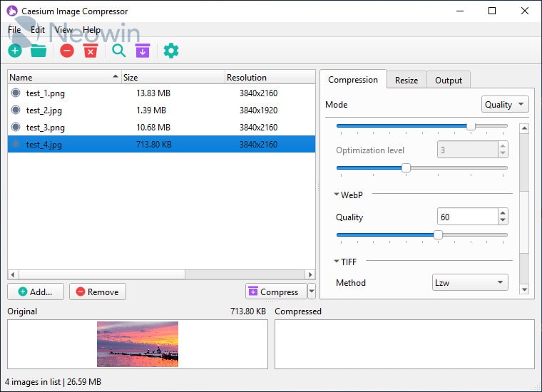Select the test_1.png row
Viewport: 542px width, 392px height.
(161, 93)
